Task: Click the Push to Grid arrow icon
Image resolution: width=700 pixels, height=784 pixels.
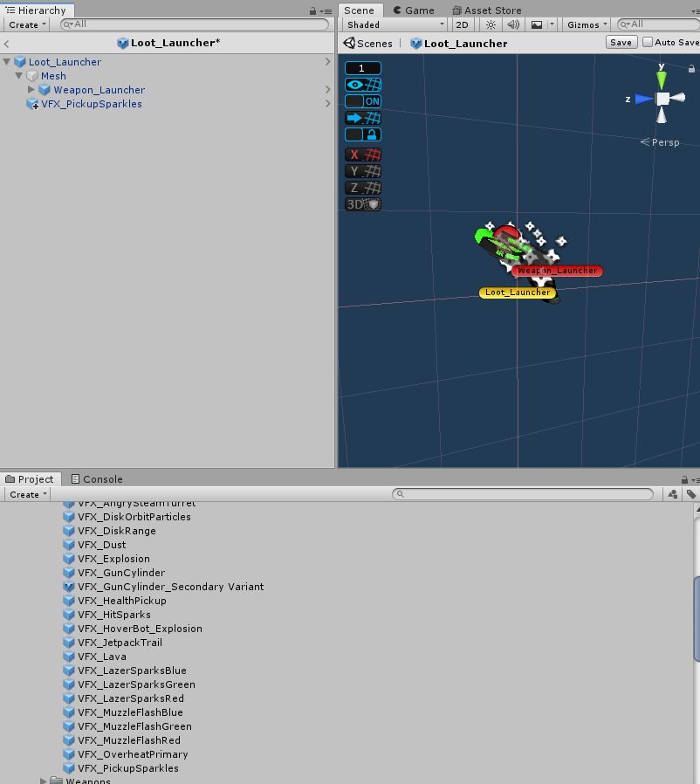Action: pyautogui.click(x=356, y=118)
